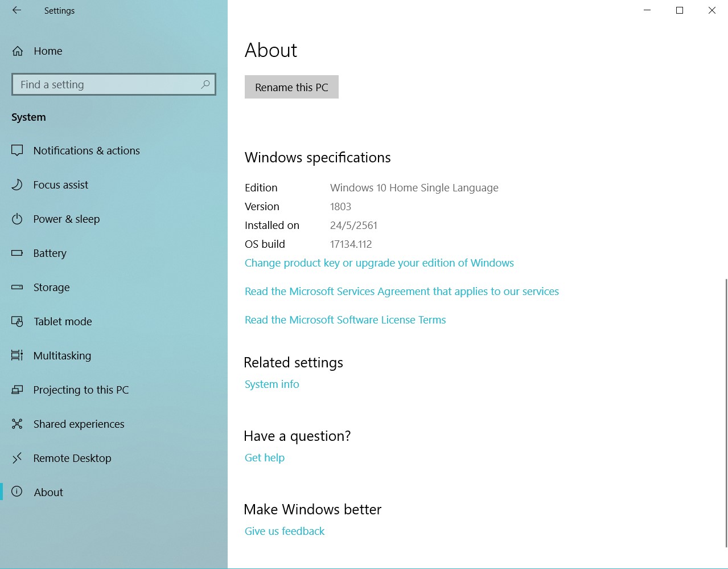Select Tablet mode label in sidebar
Viewport: 728px width, 569px height.
[x=63, y=321]
